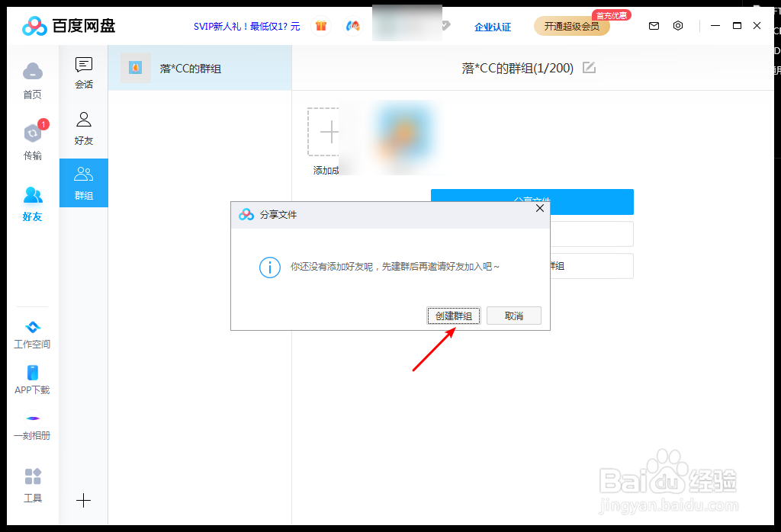The height and width of the screenshot is (532, 781).
Task: Switch to the 群组 groups tab
Action: 83,183
